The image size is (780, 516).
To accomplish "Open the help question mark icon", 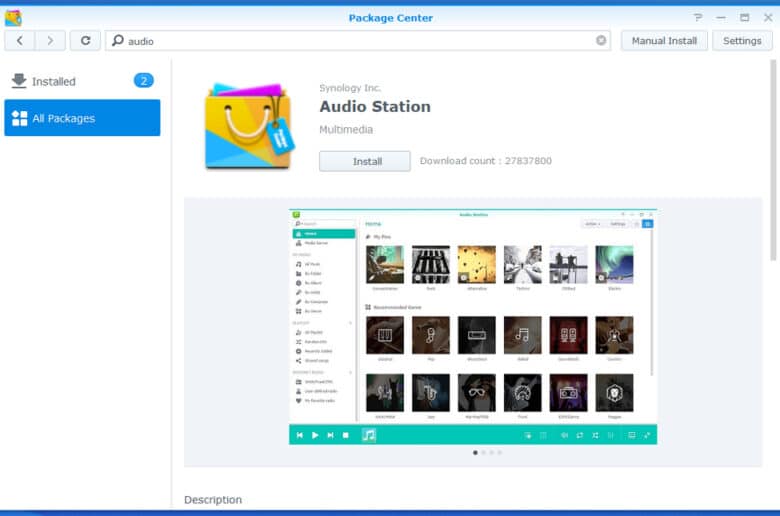I will [698, 17].
